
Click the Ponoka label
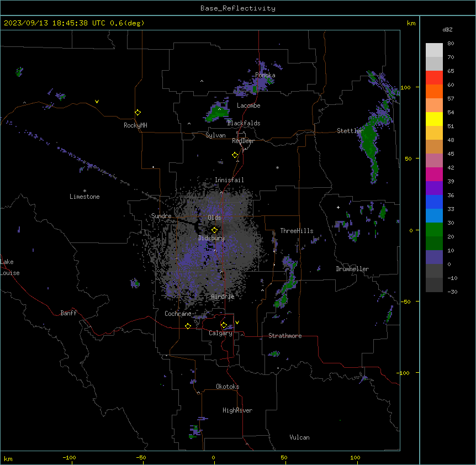[x=265, y=75]
